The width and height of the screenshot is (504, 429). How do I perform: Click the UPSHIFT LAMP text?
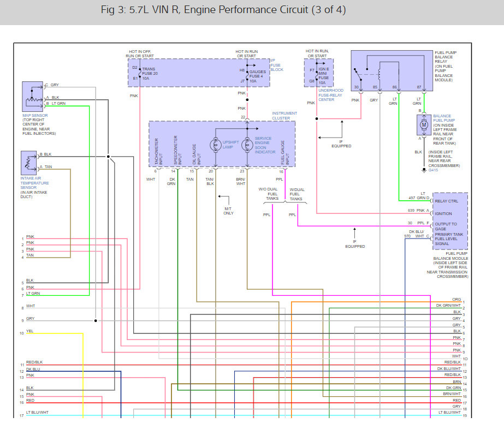pyautogui.click(x=231, y=145)
